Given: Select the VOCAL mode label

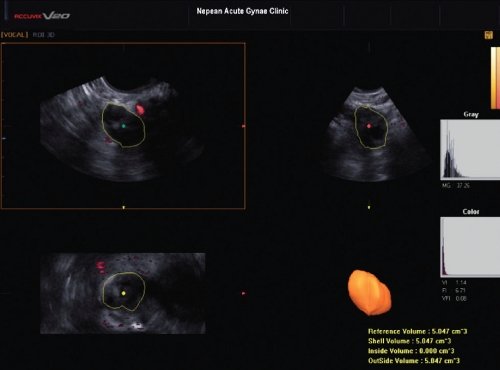Looking at the screenshot, I should [15, 35].
